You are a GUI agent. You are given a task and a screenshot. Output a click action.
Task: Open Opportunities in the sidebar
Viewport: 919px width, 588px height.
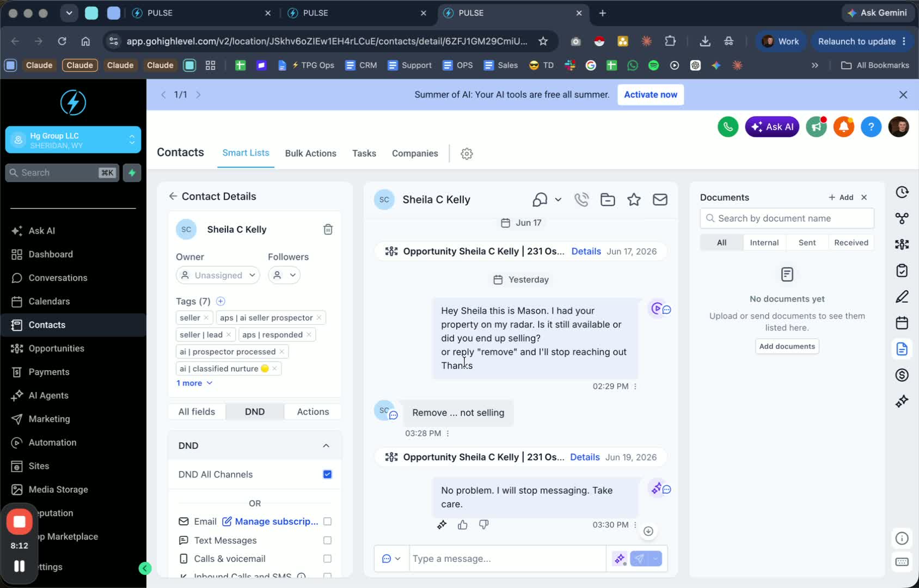(x=57, y=348)
